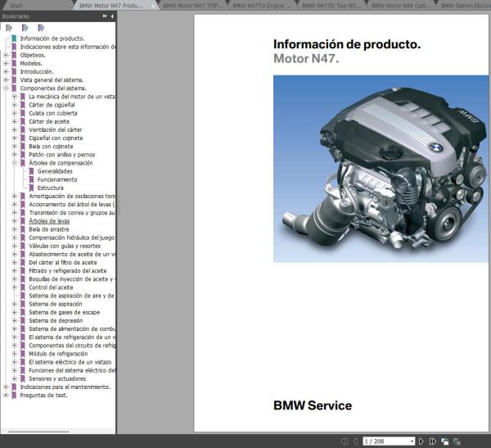
Task: Jump to the last page
Action: [433, 441]
